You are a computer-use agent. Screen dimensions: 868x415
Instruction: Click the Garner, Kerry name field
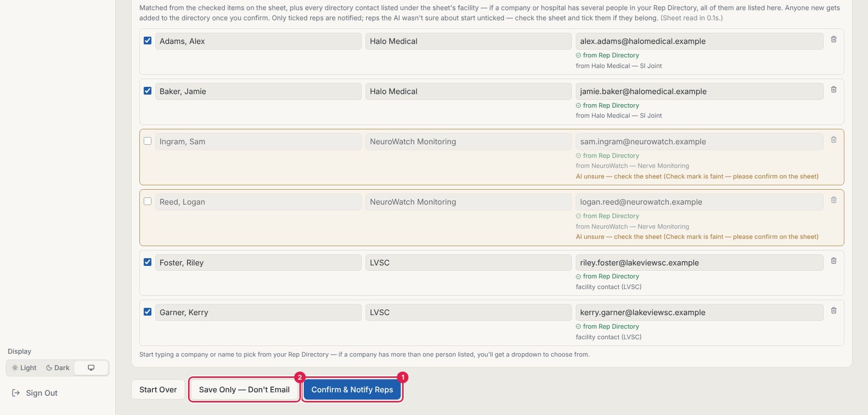coord(258,312)
